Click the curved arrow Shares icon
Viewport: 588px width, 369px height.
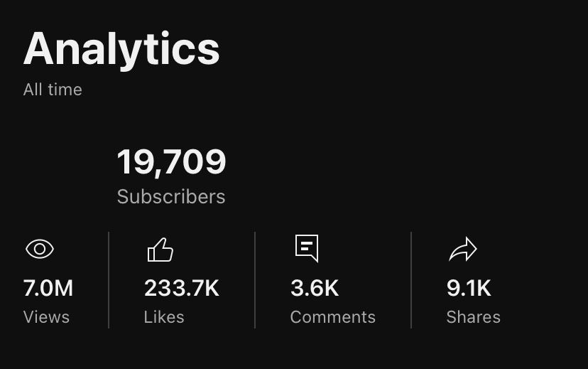coord(463,250)
